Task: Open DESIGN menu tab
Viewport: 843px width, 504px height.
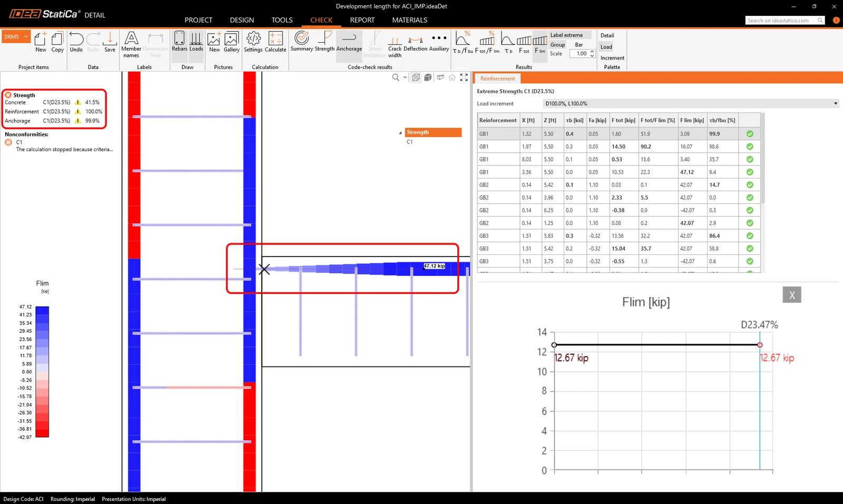Action: pyautogui.click(x=242, y=20)
